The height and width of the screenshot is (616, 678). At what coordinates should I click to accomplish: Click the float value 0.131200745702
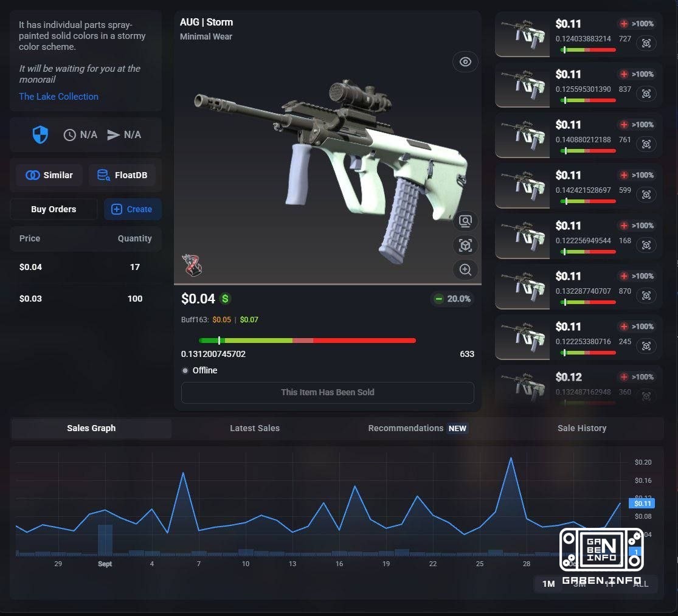pyautogui.click(x=213, y=354)
